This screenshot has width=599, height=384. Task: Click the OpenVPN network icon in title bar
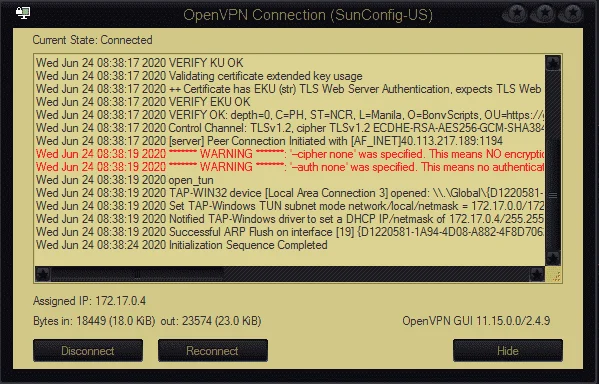(x=23, y=13)
